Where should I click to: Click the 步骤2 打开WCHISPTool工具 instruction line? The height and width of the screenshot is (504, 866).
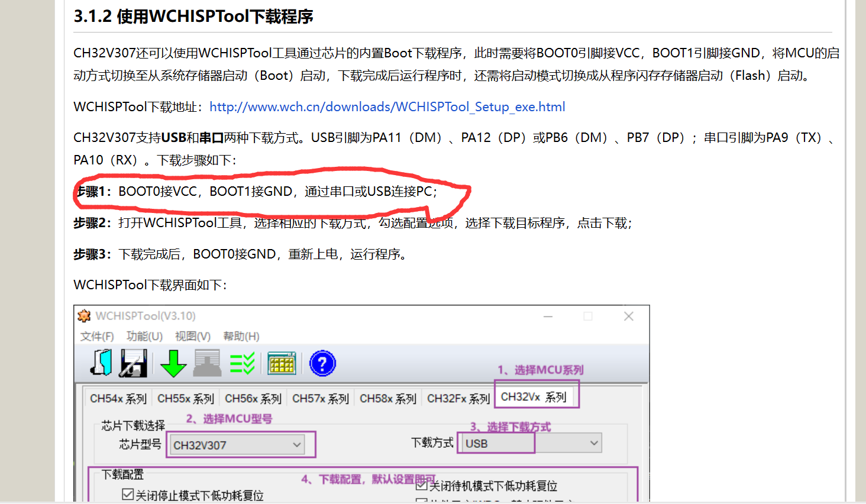click(353, 223)
